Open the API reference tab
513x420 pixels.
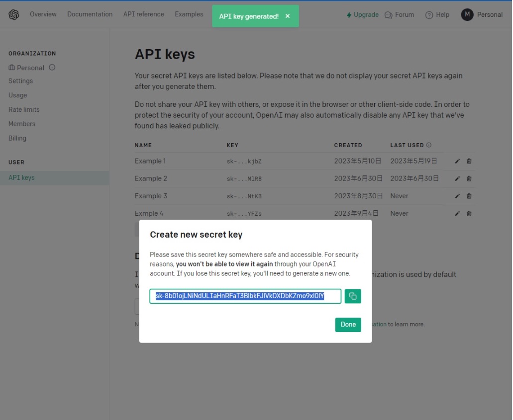pyautogui.click(x=144, y=14)
